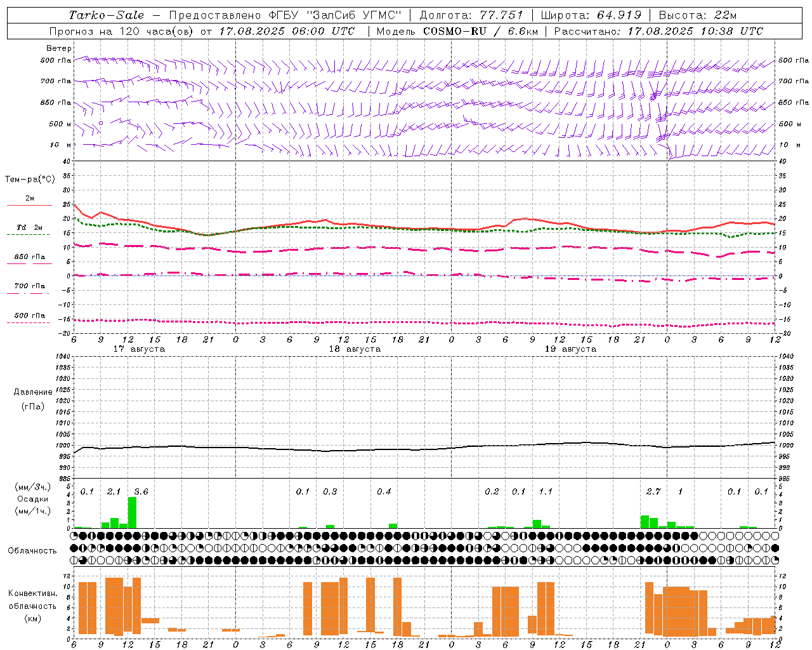Viewport: 812px width, 650px height.
Task: Click the '1.1' precipitation value
Action: (x=546, y=492)
